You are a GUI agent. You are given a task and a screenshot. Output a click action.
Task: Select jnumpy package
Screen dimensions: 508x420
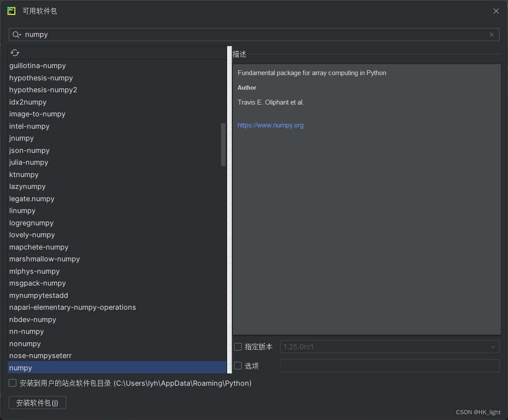(117, 138)
